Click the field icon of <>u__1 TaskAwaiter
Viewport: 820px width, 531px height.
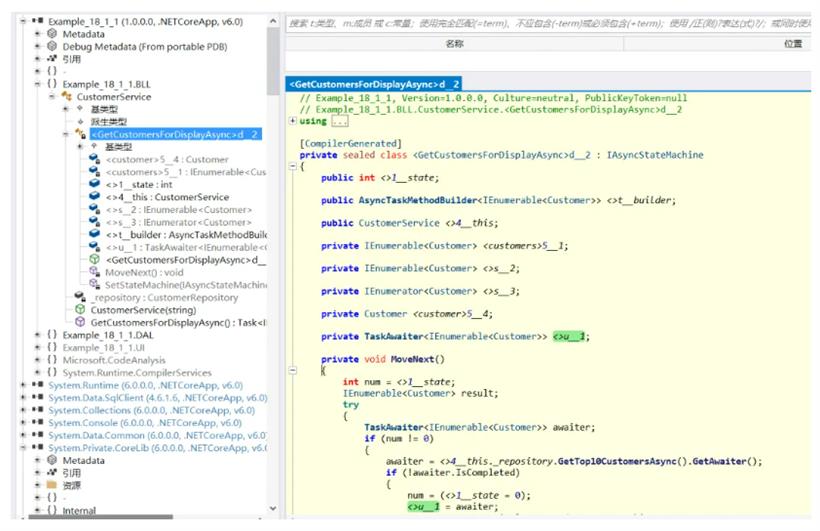[x=95, y=247]
